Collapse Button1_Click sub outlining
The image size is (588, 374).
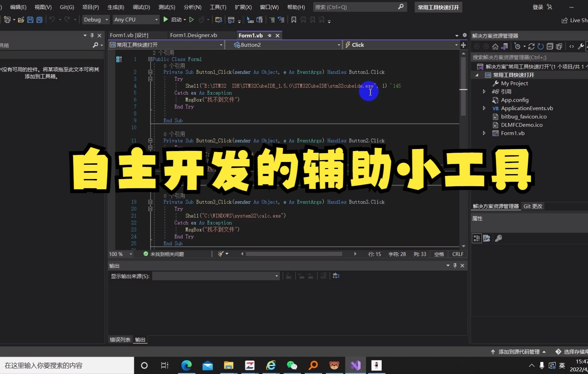[150, 72]
